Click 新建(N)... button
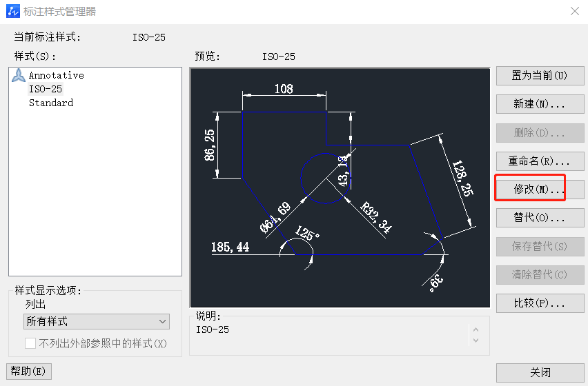This screenshot has width=588, height=386. (x=540, y=104)
